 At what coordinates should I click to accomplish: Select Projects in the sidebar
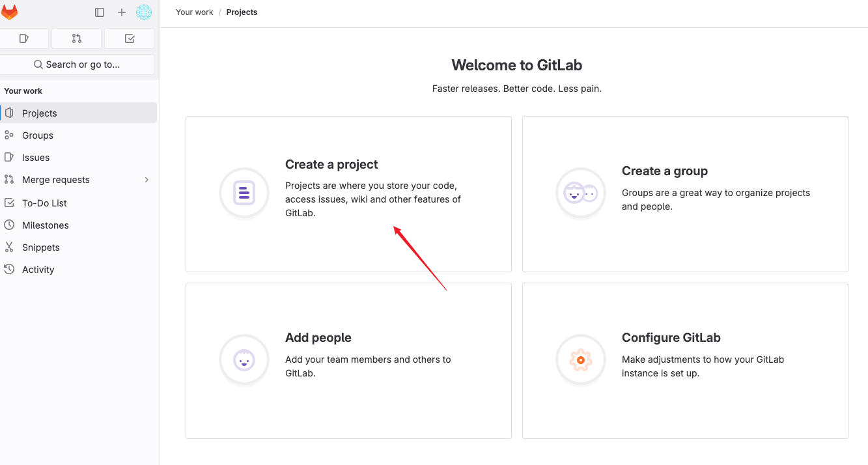(x=78, y=113)
